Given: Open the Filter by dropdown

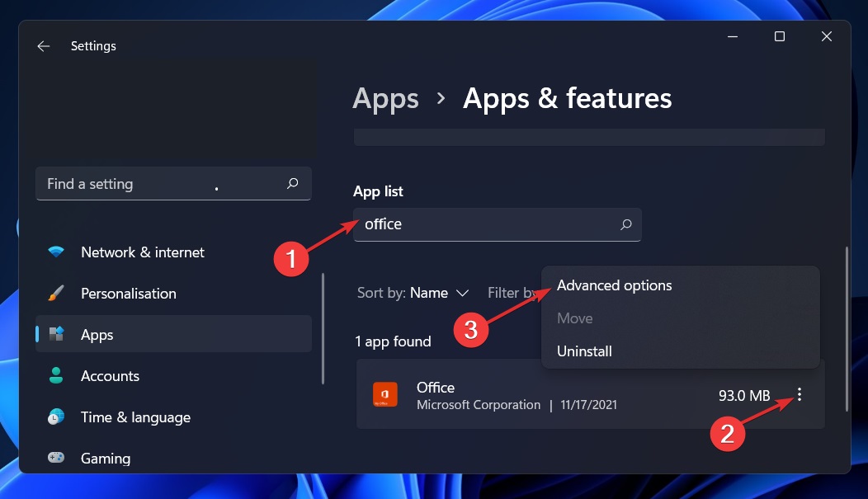Looking at the screenshot, I should point(512,293).
